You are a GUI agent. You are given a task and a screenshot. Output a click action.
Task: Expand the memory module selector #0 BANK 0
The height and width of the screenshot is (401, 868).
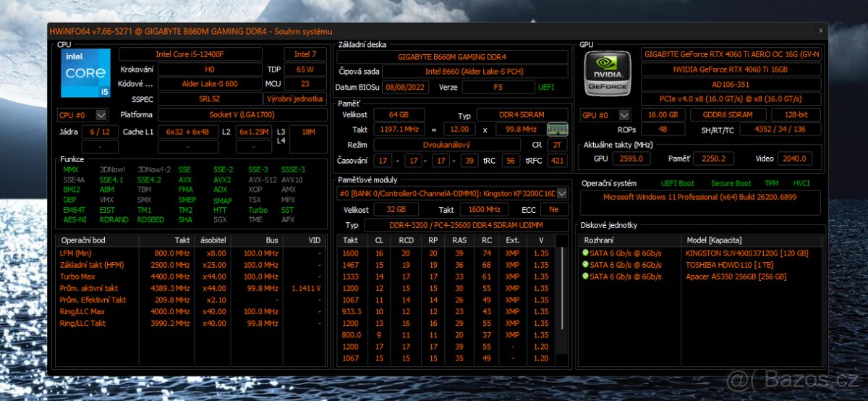562,193
